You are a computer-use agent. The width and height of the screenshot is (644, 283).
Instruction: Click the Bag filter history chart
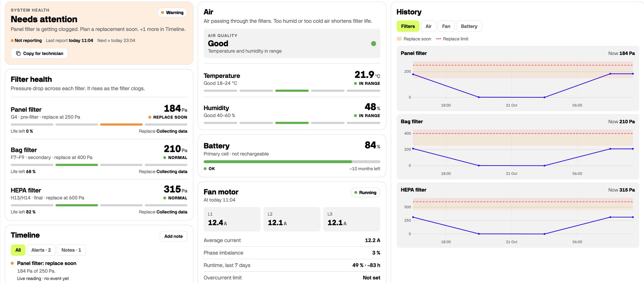518,147
